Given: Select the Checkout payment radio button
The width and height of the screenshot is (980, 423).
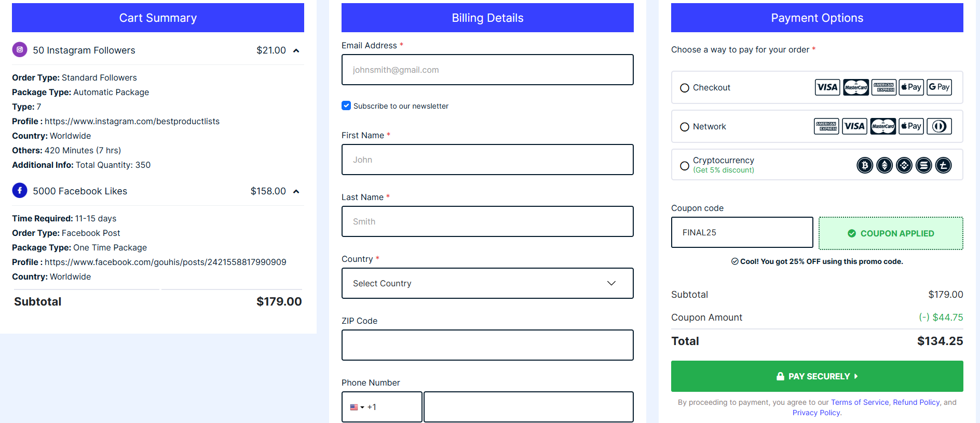Looking at the screenshot, I should (x=685, y=88).
